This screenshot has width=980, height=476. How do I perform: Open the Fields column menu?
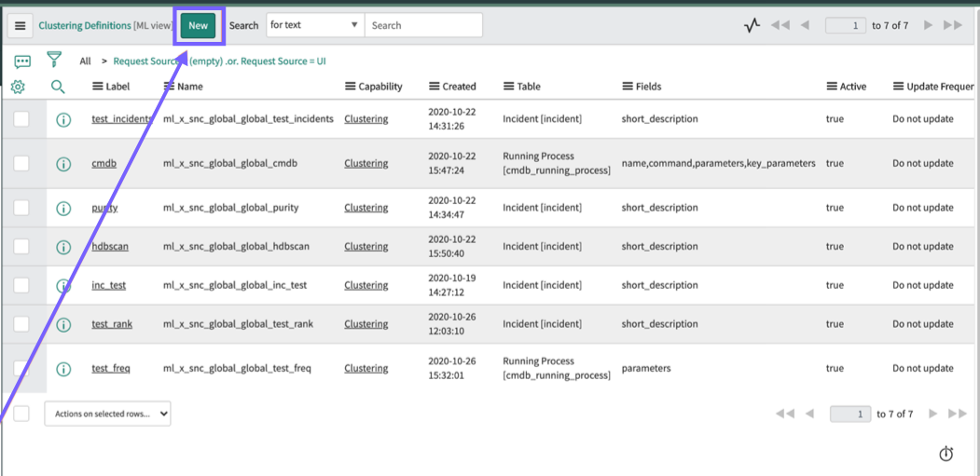628,87
